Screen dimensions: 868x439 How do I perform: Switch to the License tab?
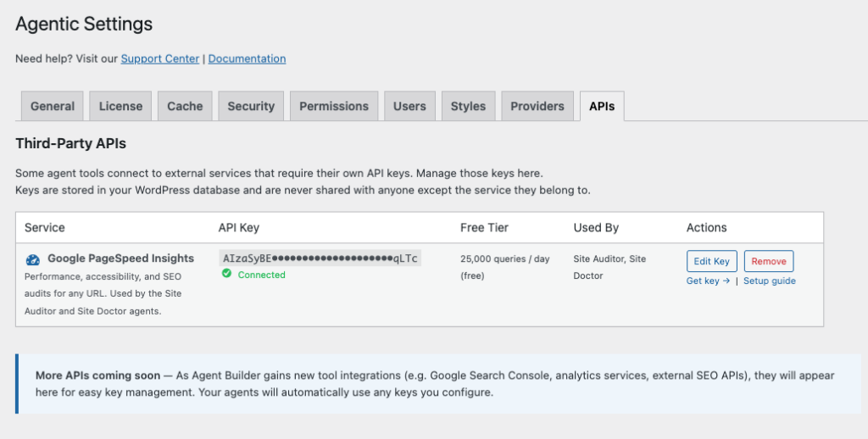coord(120,106)
